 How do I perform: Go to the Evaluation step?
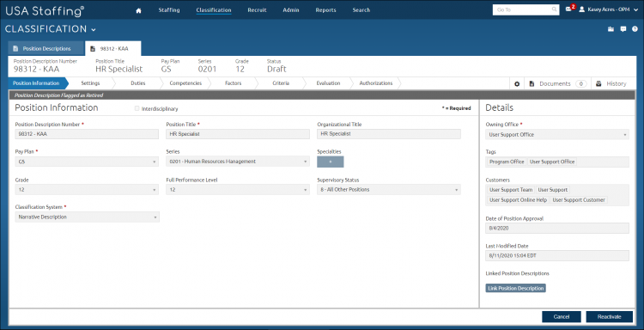pyautogui.click(x=328, y=83)
